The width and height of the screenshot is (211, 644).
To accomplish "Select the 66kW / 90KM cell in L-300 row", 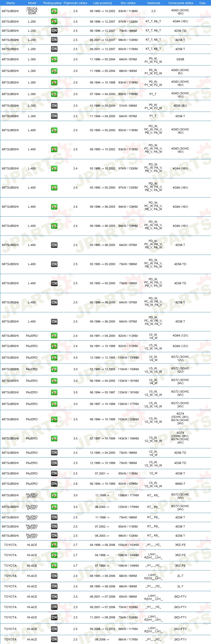I will tap(128, 71).
